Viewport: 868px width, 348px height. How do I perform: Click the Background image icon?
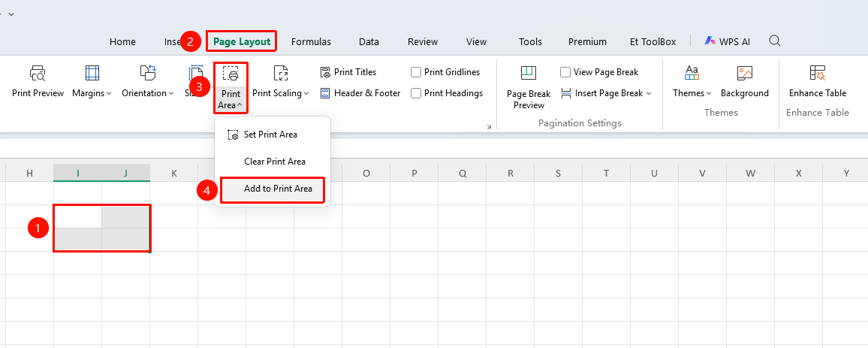(x=745, y=73)
